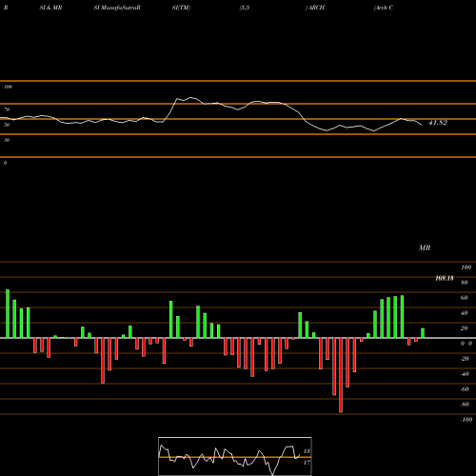Click the 30 level label on the RSI chart
Screen dimensions: 476x476
pos(7,140)
